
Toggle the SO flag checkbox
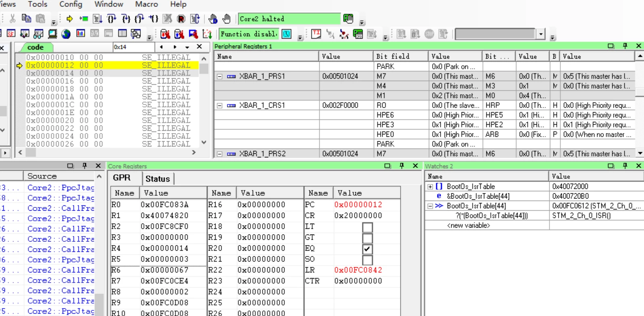coord(367,260)
